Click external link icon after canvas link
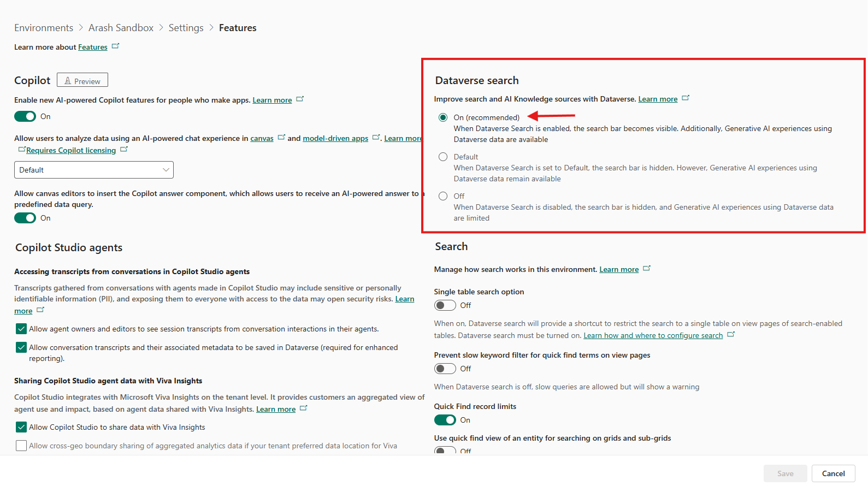Image resolution: width=868 pixels, height=486 pixels. point(281,138)
